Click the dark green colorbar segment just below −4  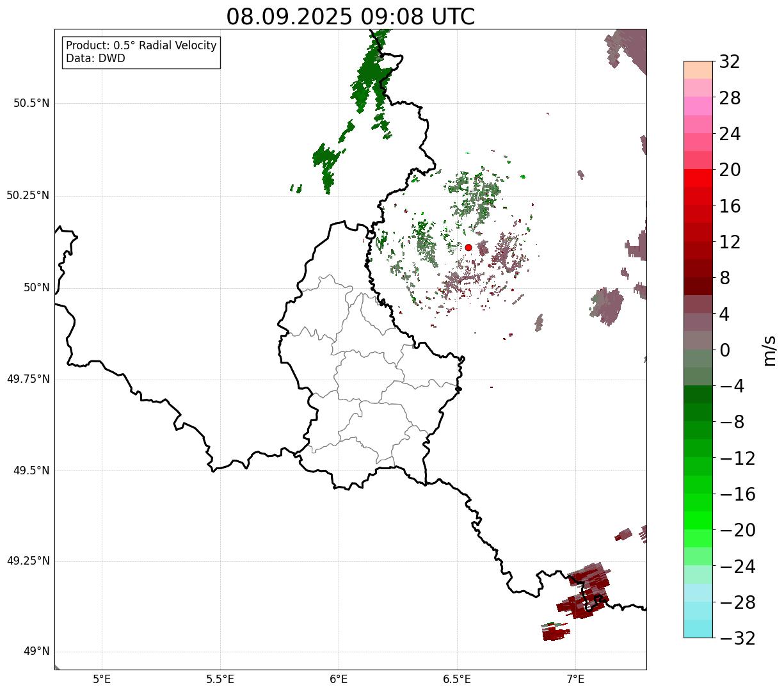click(698, 394)
